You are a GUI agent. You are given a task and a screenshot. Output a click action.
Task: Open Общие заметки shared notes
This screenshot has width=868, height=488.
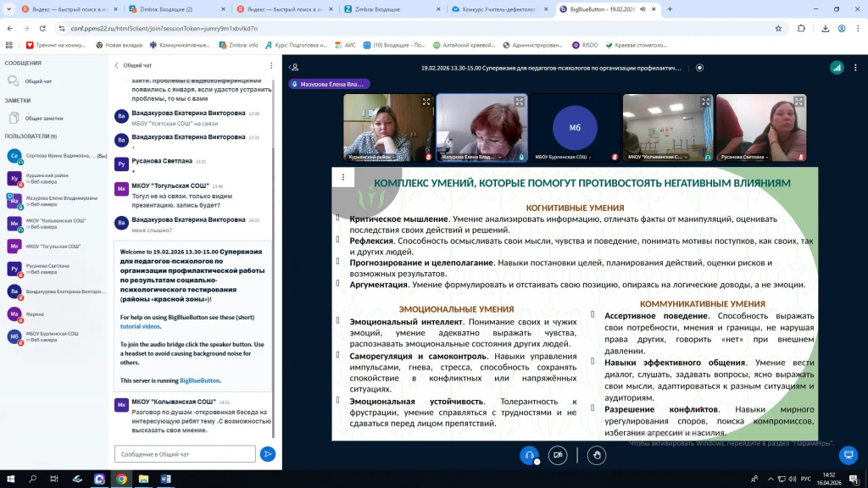[x=43, y=118]
